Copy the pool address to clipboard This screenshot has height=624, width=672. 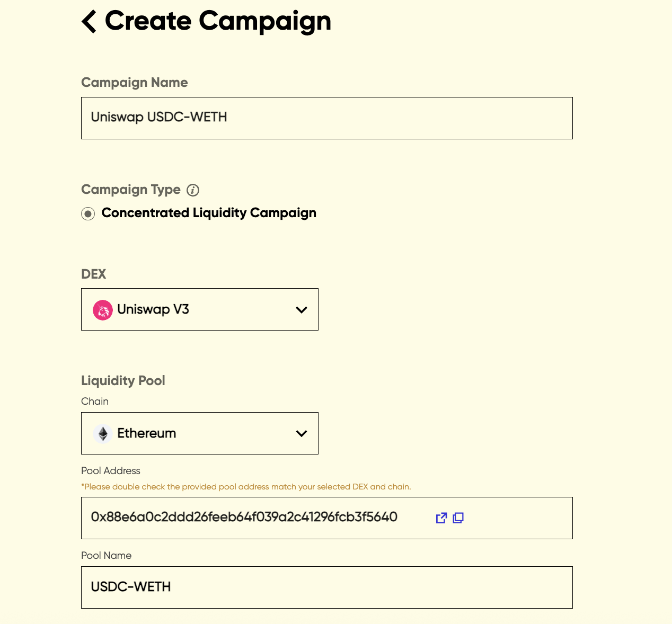tap(458, 518)
